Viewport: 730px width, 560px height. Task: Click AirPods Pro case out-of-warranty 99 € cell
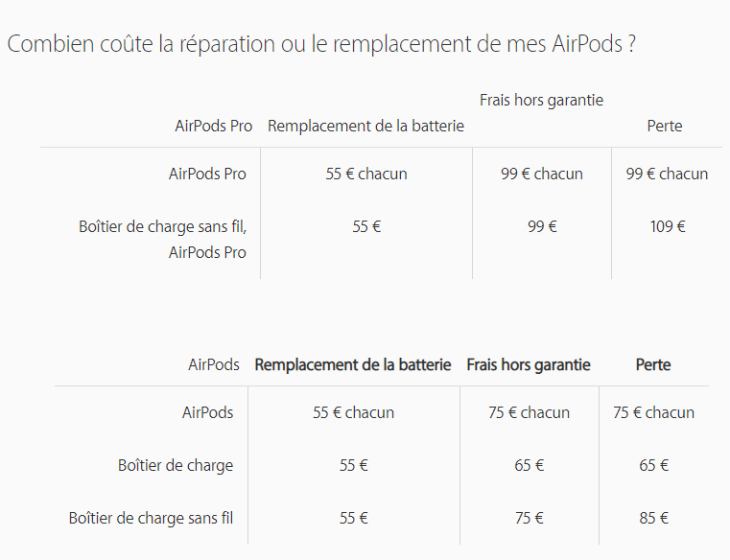[541, 226]
